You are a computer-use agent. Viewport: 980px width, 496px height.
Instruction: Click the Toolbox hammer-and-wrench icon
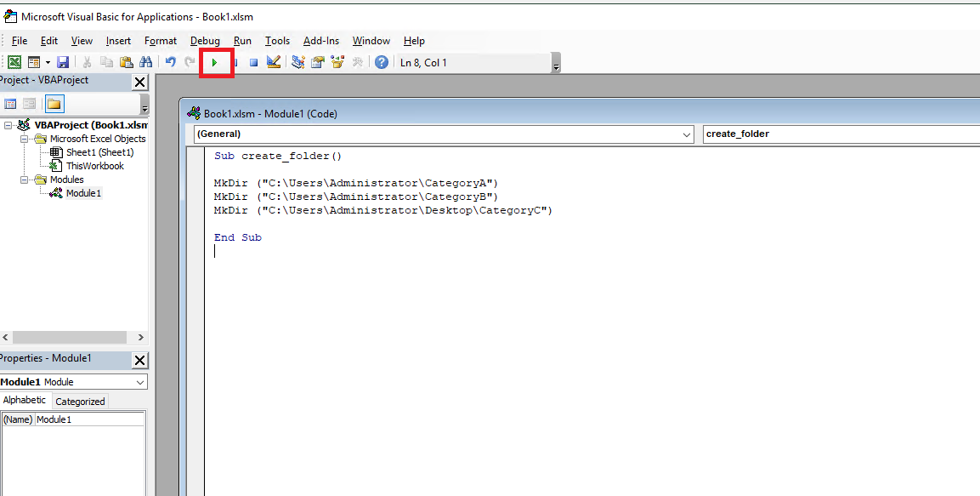357,62
